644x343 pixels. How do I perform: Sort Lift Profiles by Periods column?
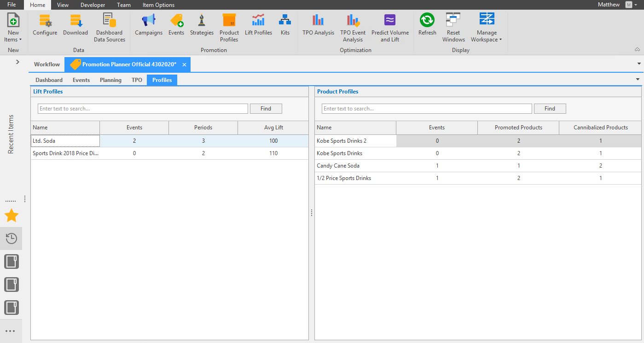click(203, 128)
